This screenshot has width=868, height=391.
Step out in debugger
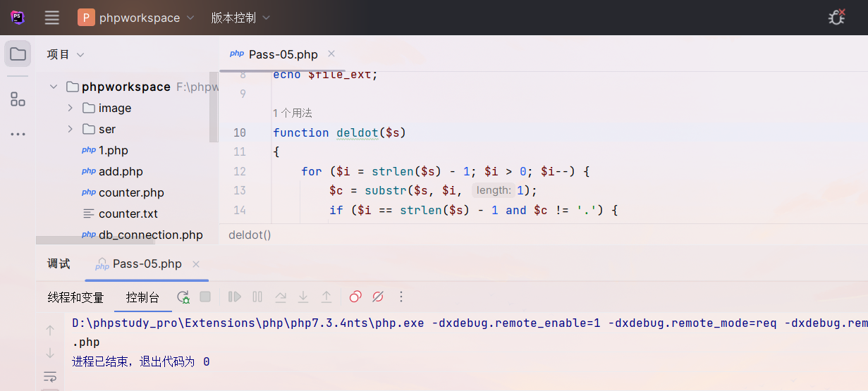[x=326, y=297]
